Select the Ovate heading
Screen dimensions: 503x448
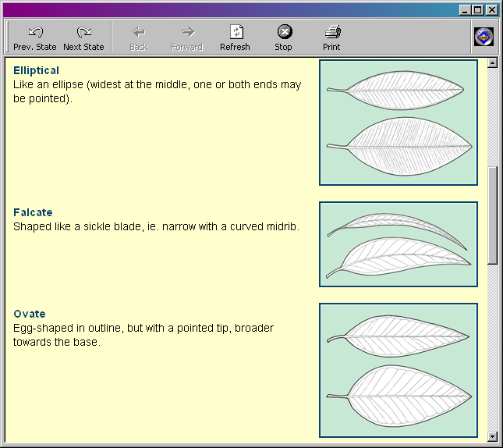[30, 314]
